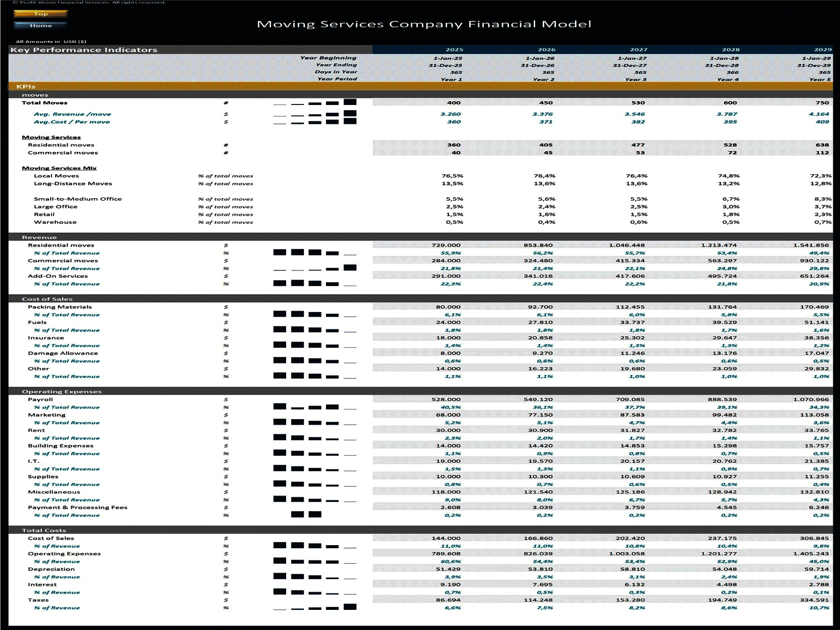Select Taxes 2029 value 334.591
The image size is (840, 630).
(x=815, y=600)
